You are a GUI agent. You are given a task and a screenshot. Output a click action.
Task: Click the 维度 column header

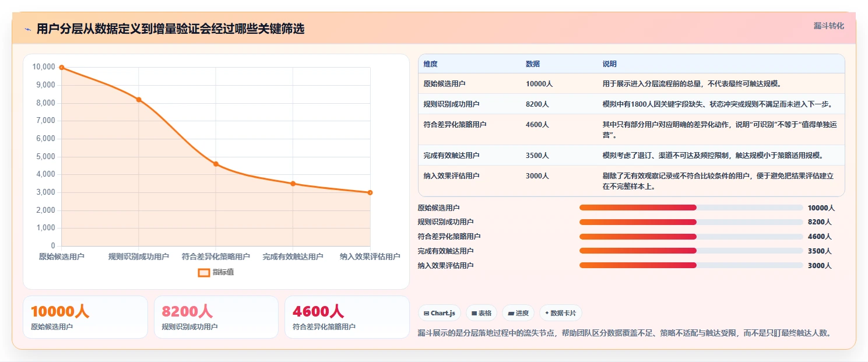click(431, 64)
